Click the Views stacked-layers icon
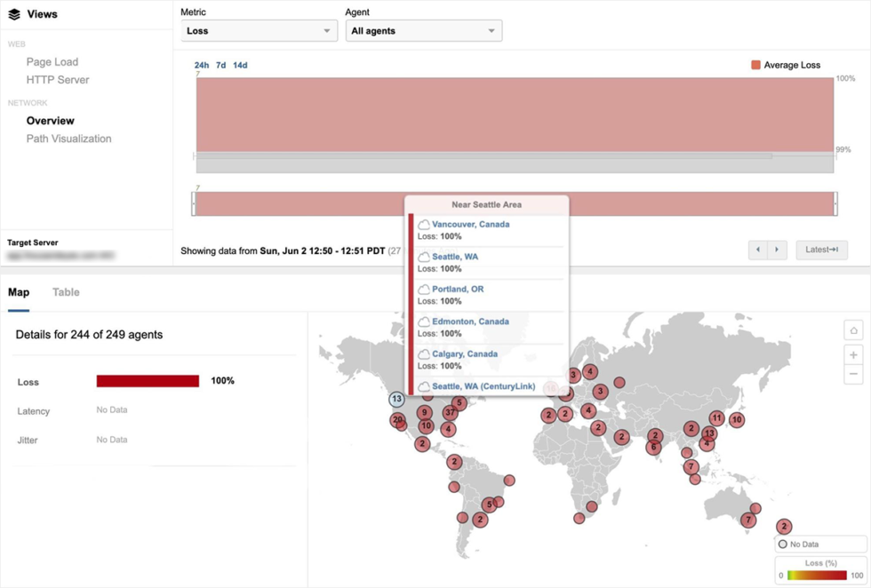The image size is (871, 588). pyautogui.click(x=15, y=13)
